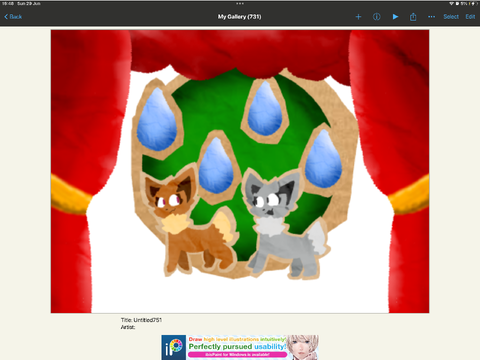
Task: Go back using the Back button
Action: point(13,17)
